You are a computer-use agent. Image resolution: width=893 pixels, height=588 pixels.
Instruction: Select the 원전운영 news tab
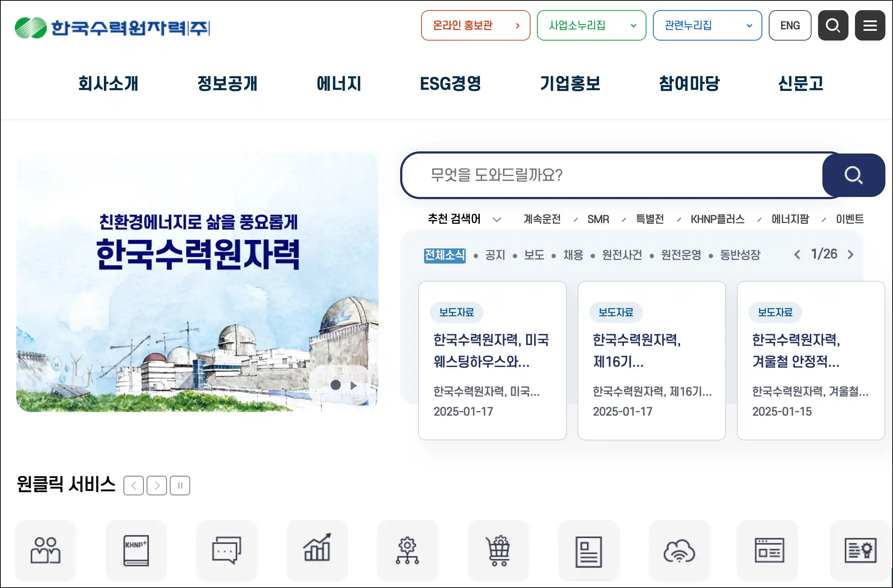[x=681, y=256]
